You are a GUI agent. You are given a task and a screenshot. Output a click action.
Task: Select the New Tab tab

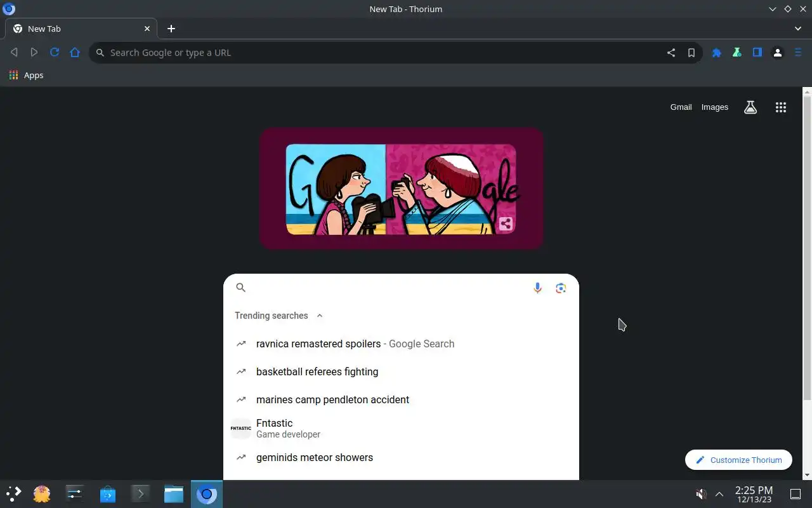[81, 29]
